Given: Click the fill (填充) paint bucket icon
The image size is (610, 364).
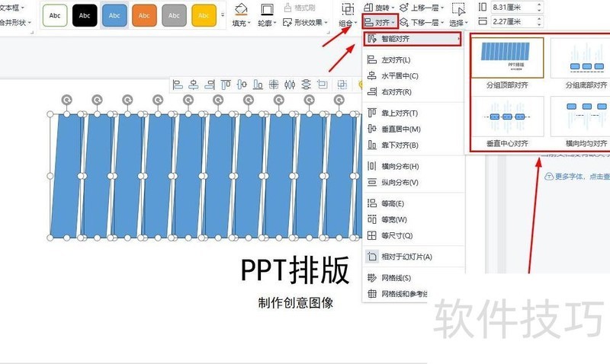Looking at the screenshot, I should coord(241,9).
